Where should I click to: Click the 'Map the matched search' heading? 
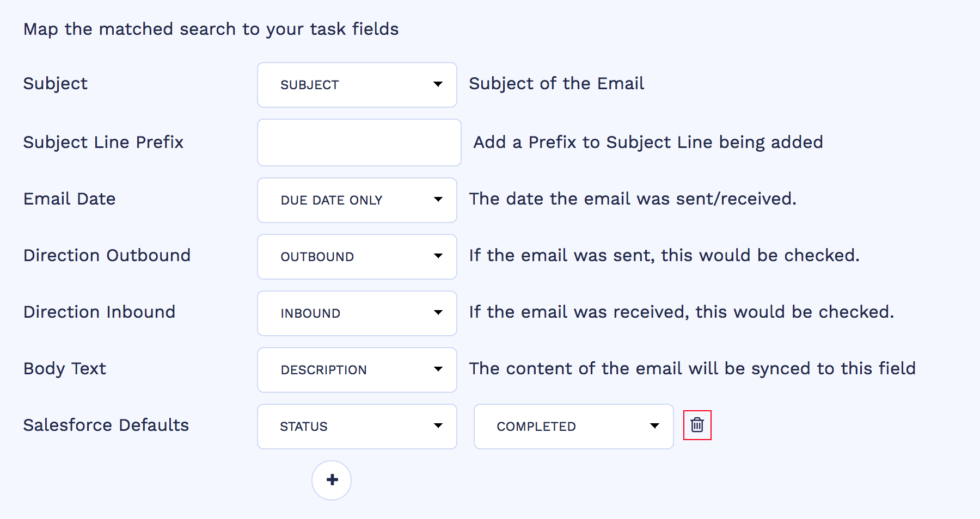point(211,29)
